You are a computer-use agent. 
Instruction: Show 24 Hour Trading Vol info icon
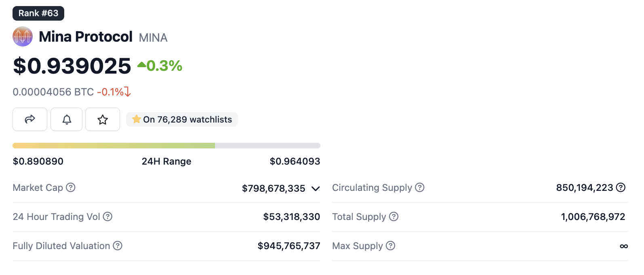[107, 217]
